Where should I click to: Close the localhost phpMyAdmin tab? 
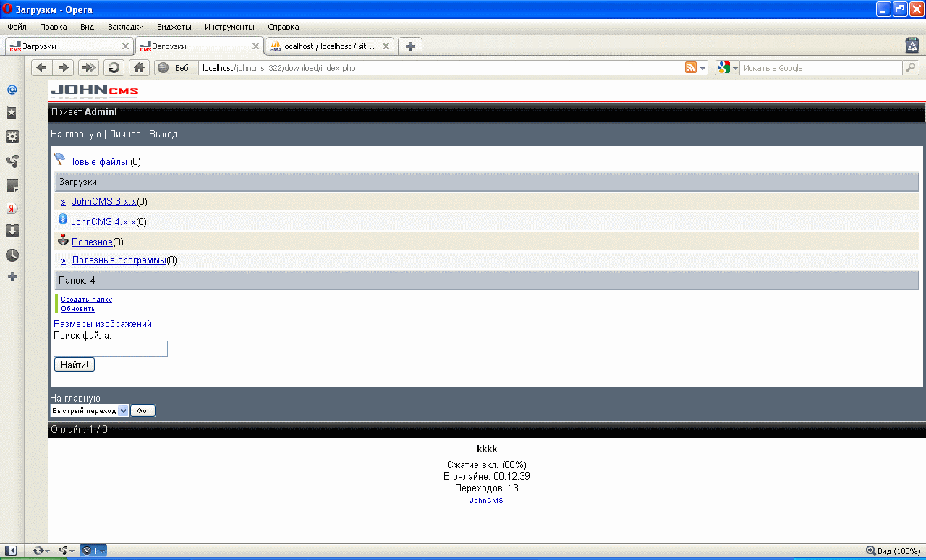point(386,46)
